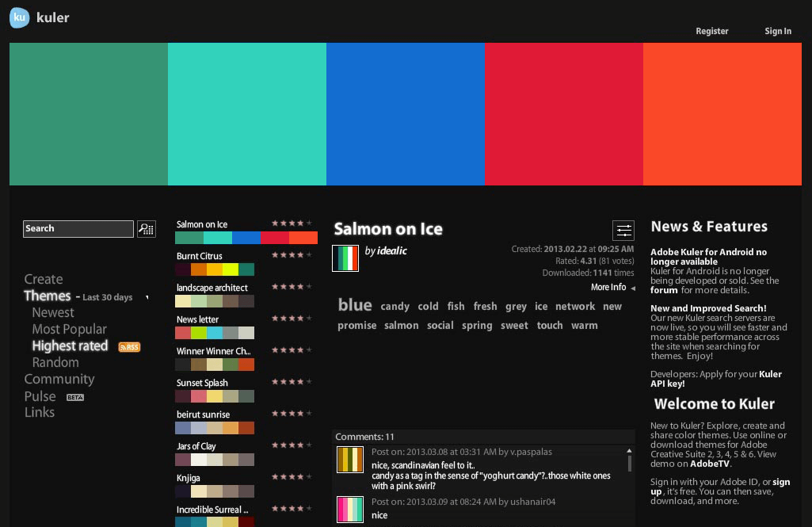Click the large blue banner swatch
Screen dimensions: 812x527
click(406, 114)
